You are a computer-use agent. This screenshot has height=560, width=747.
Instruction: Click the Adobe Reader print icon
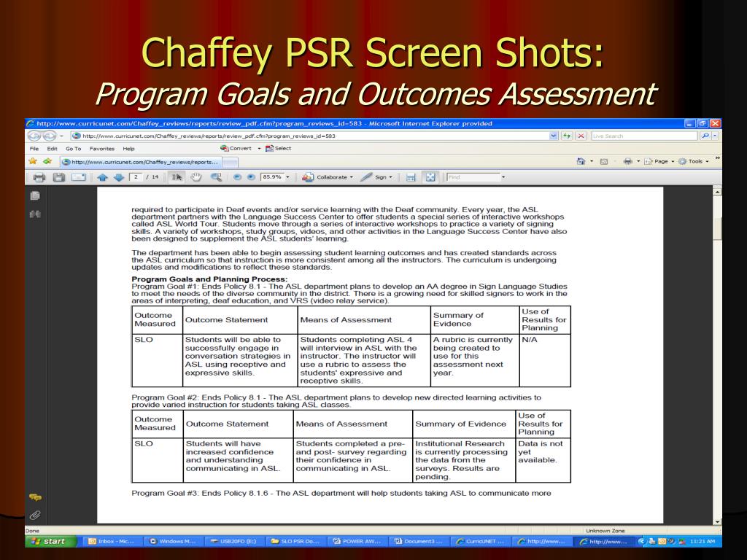pos(39,177)
